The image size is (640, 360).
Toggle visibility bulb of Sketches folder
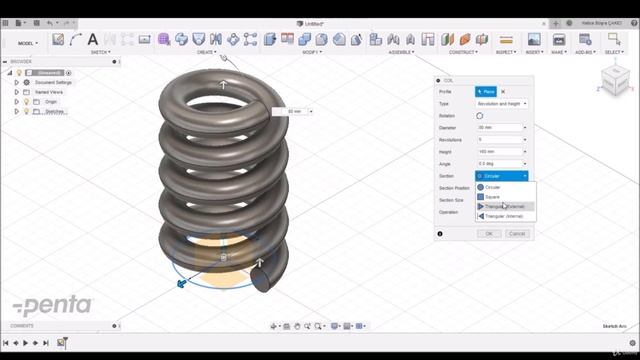(27, 111)
